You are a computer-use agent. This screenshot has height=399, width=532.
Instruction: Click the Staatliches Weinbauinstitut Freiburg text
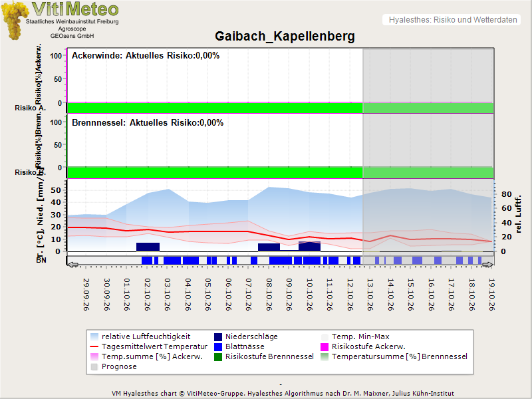tap(72, 21)
